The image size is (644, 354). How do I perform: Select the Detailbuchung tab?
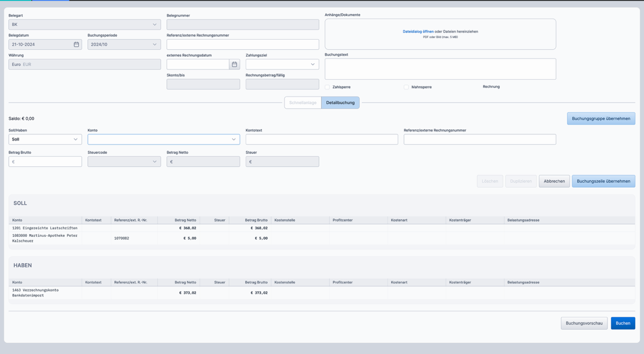340,102
